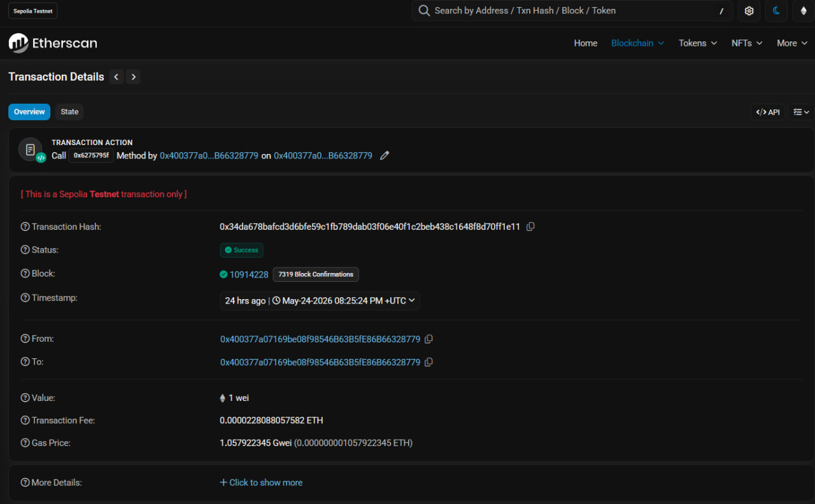
Task: Click help icon beside Transaction Hash
Action: [25, 227]
